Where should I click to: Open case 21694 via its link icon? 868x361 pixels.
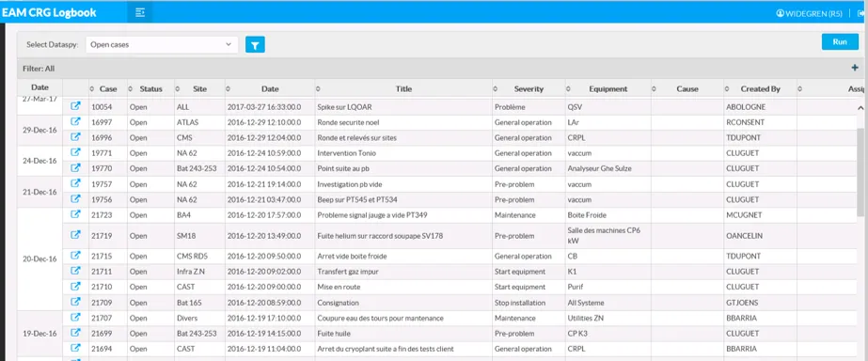(76, 348)
